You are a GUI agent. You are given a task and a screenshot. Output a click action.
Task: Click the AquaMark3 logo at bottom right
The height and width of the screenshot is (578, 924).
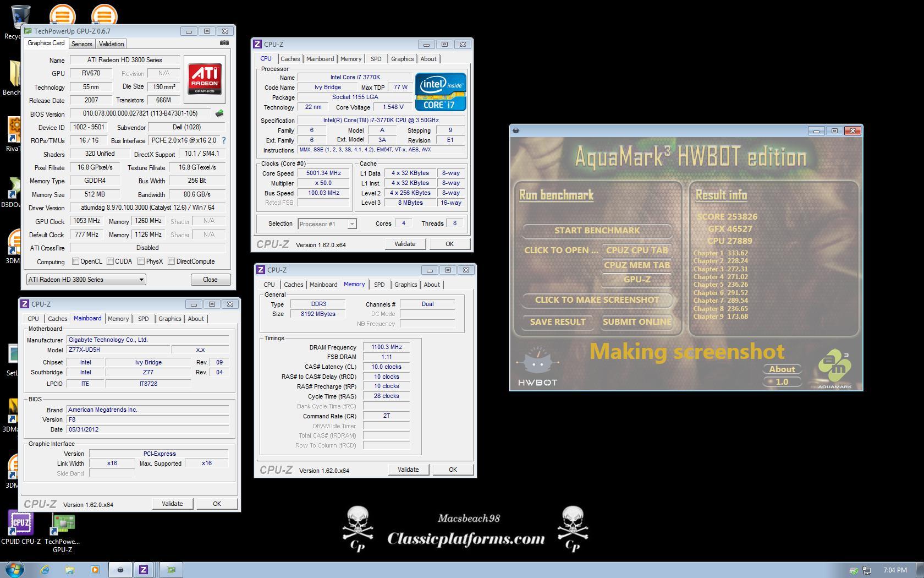834,369
